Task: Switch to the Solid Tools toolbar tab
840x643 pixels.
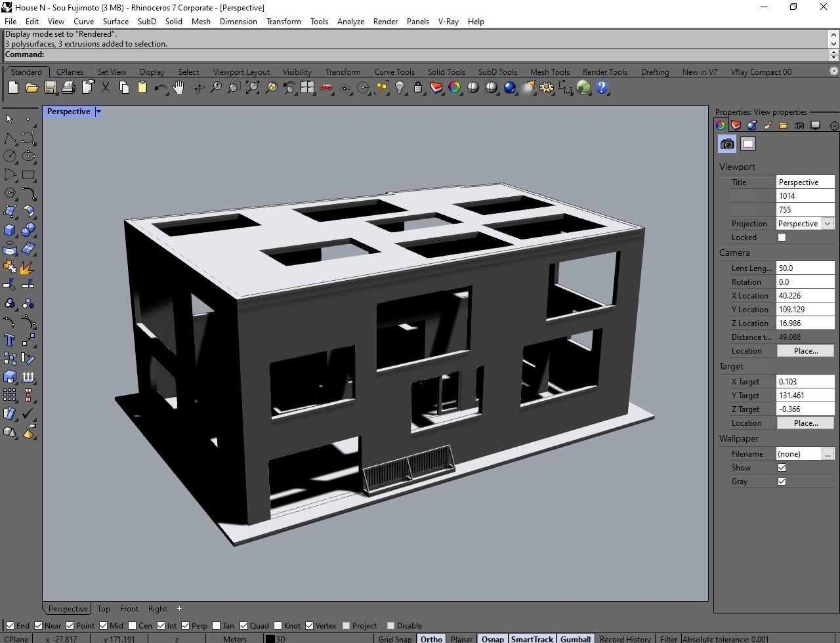Action: (x=446, y=72)
